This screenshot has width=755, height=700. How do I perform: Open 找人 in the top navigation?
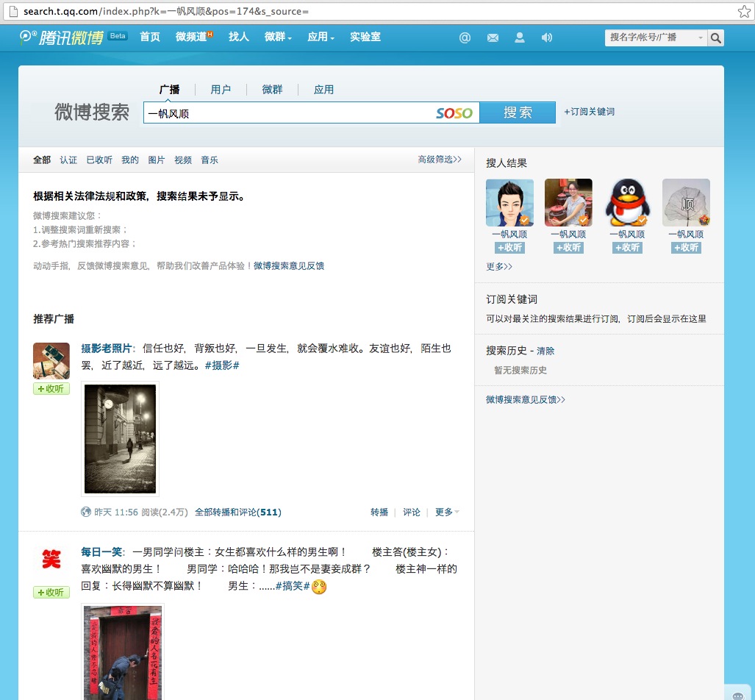[239, 37]
